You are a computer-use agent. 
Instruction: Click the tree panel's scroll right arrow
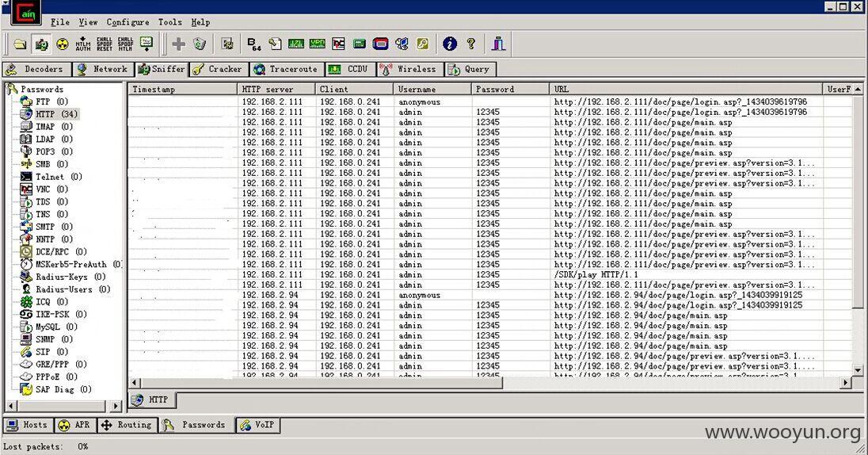click(116, 406)
